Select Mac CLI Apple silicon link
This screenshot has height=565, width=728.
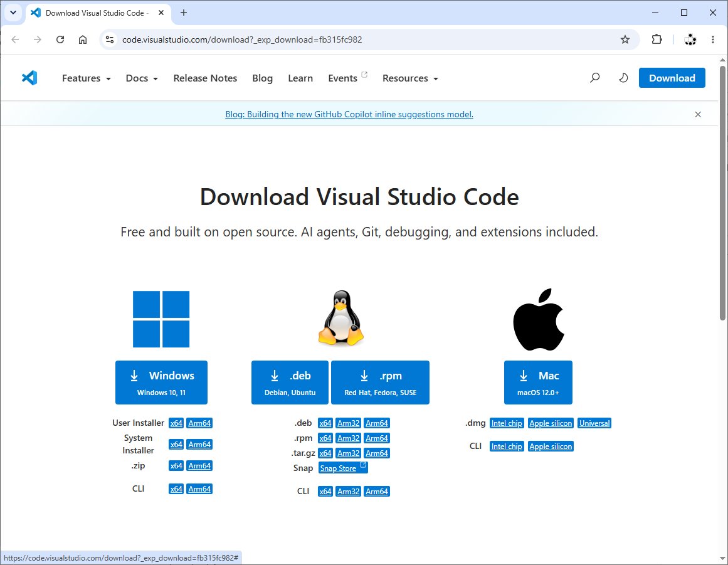click(551, 446)
